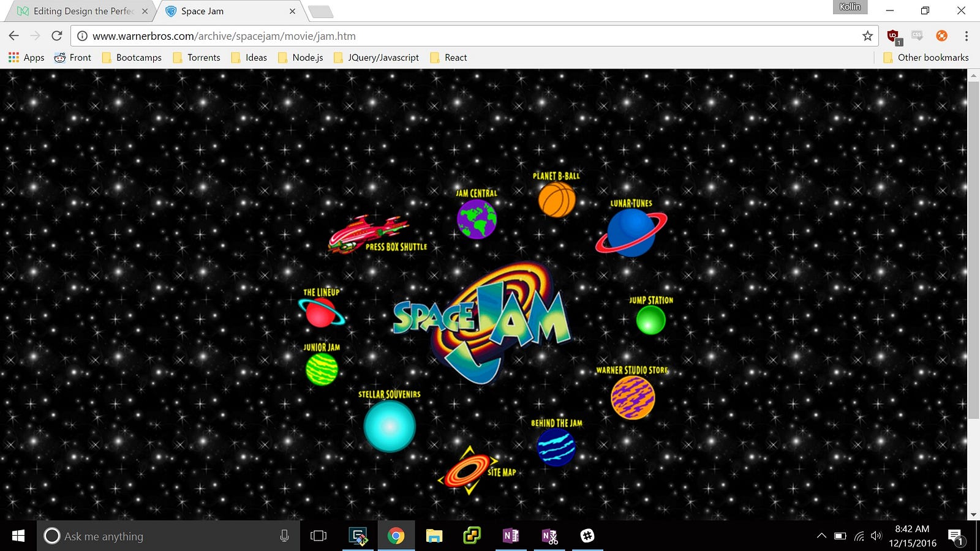Viewport: 980px width, 551px height.
Task: View site information for warnerbros.com
Action: pyautogui.click(x=82, y=36)
